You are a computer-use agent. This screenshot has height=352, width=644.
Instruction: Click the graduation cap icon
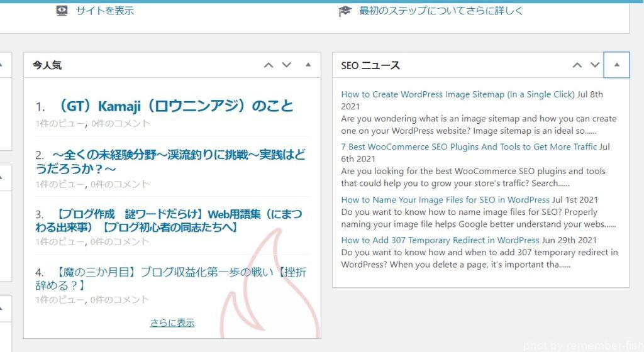pos(345,11)
